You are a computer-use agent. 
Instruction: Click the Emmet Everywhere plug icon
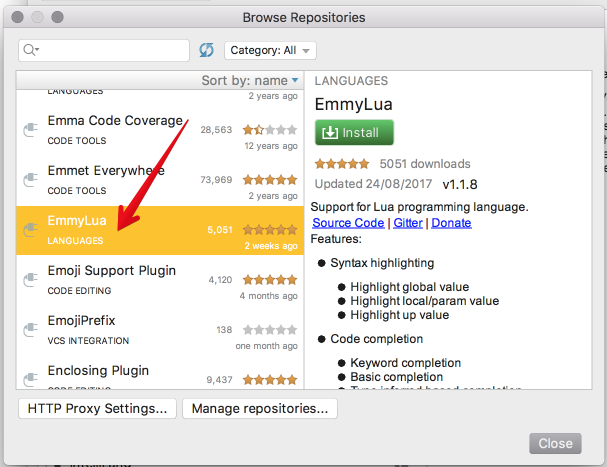pos(31,179)
